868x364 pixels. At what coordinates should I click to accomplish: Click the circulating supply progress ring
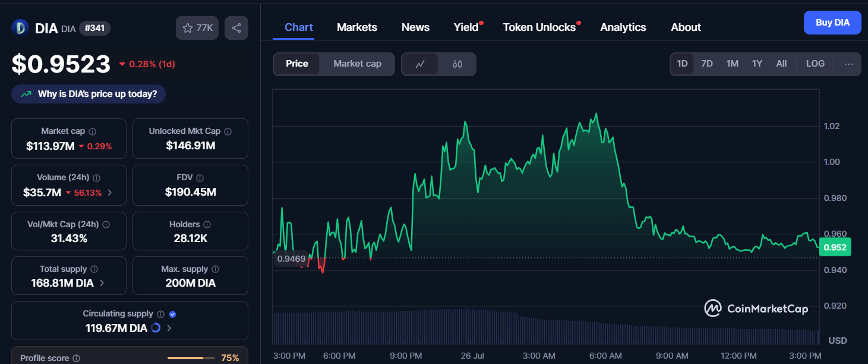click(x=156, y=328)
